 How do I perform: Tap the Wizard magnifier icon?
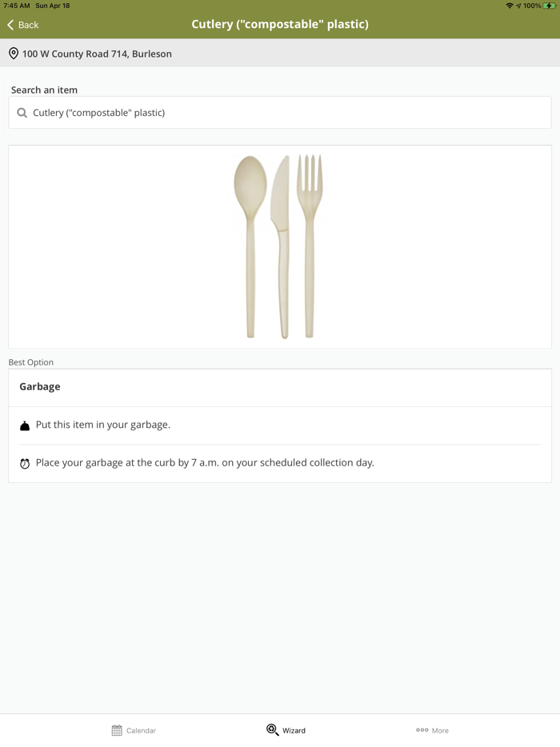point(272,729)
